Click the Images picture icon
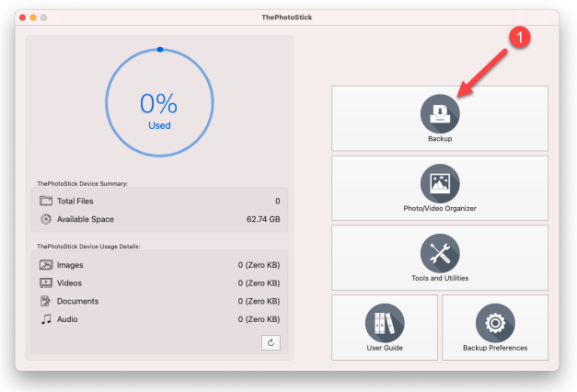The width and height of the screenshot is (577, 392). 46,265
